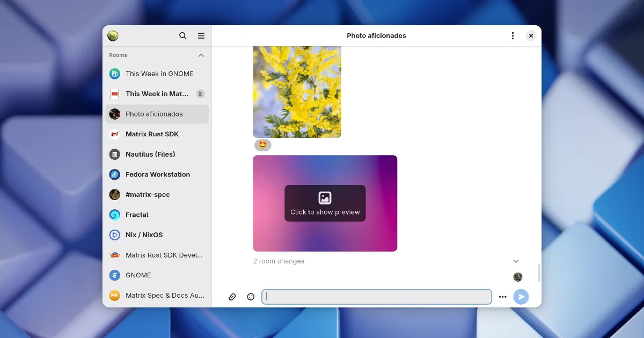This screenshot has height=338, width=644.
Task: Click to show preview of hidden image
Action: [x=325, y=203]
